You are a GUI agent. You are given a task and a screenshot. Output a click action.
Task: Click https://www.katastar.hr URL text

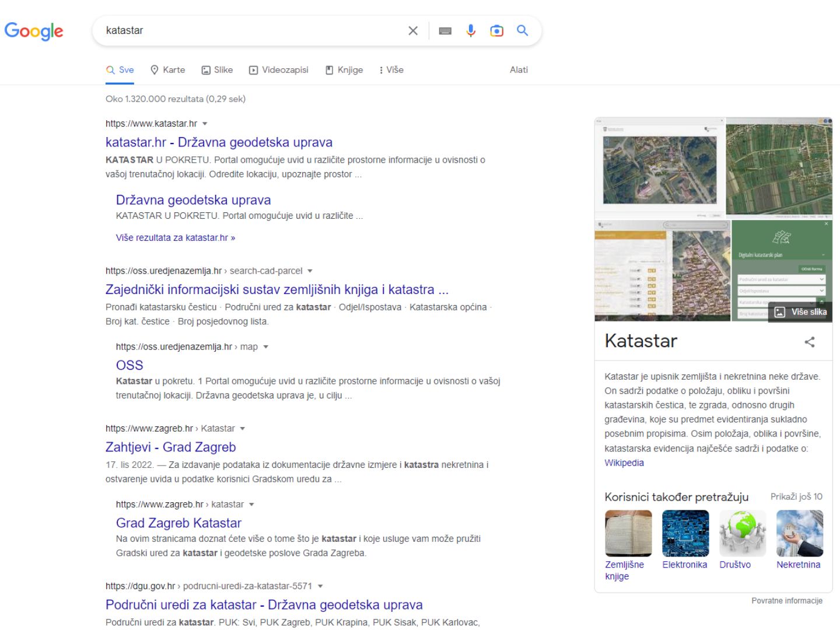[x=151, y=124]
